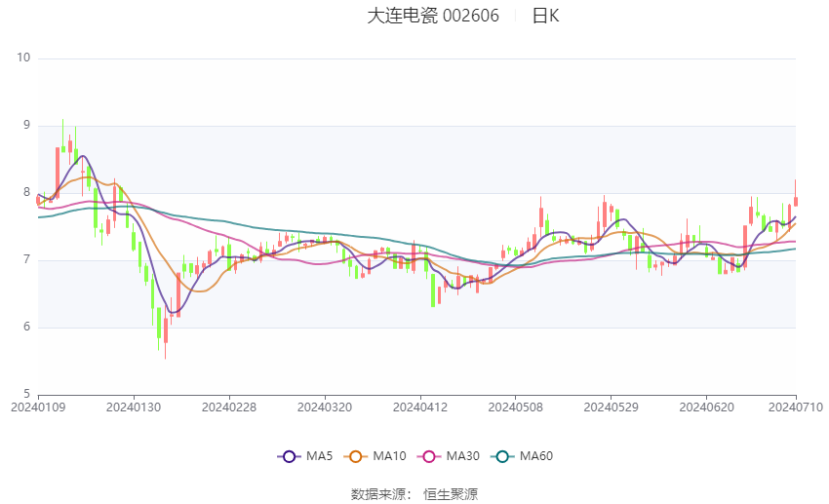Hide the MA10 line via its label
This screenshot has height=504, width=829.
pos(390,456)
